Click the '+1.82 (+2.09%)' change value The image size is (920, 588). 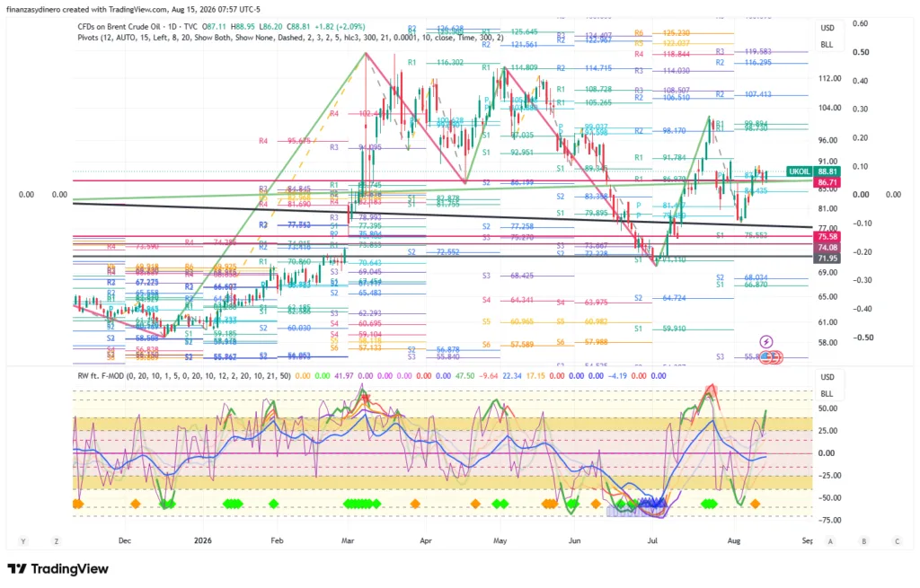[340, 27]
